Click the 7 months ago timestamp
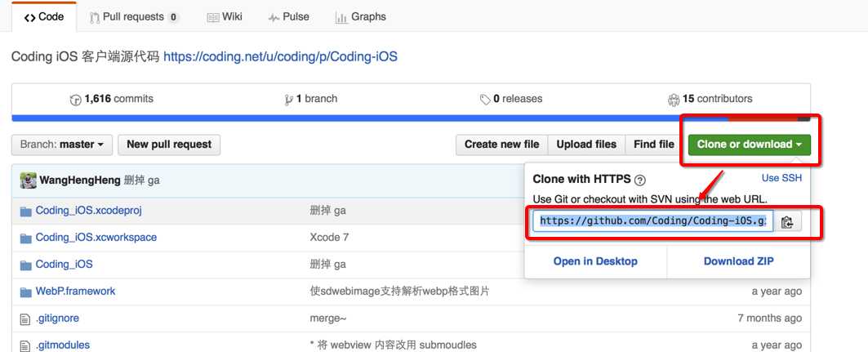Screen dimensions: 868x352 769,319
